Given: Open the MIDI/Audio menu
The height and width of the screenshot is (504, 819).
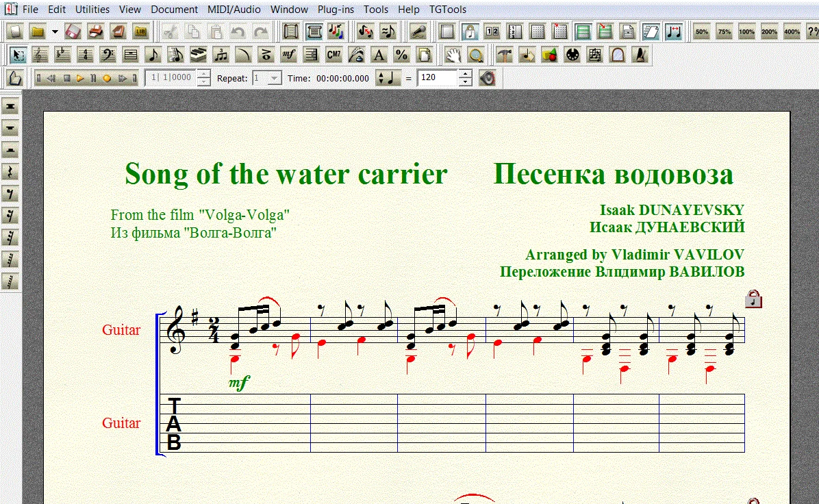Looking at the screenshot, I should pyautogui.click(x=234, y=10).
